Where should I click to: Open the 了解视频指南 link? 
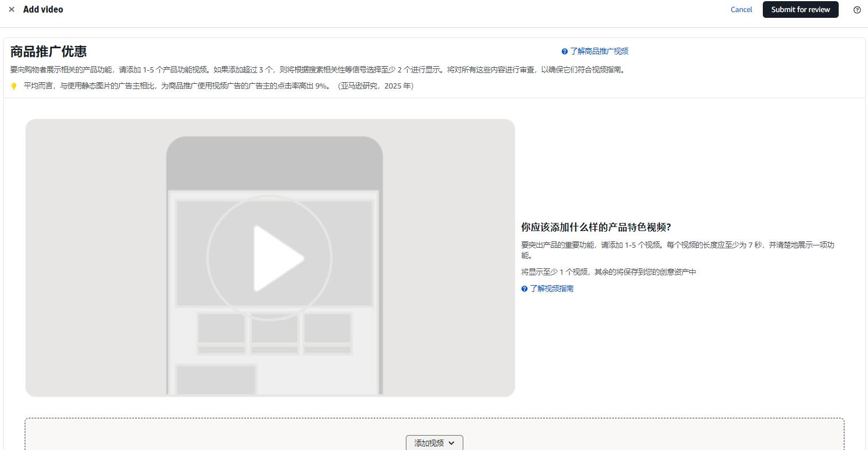(551, 289)
